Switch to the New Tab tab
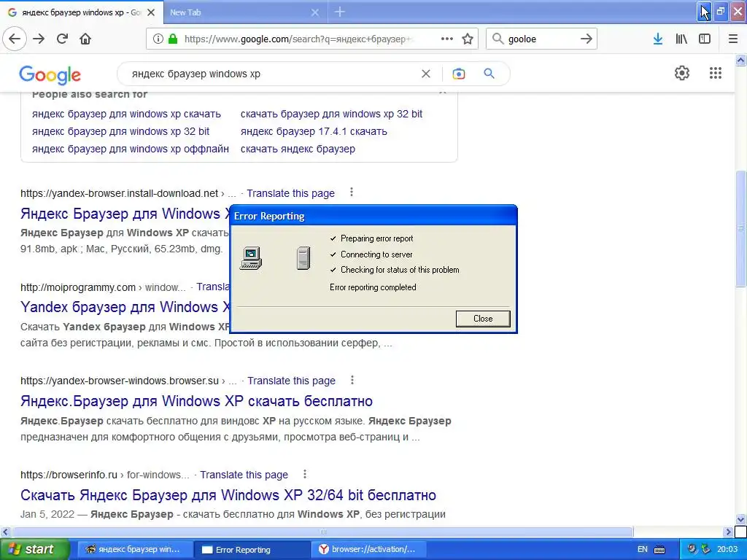The height and width of the screenshot is (560, 747). [237, 12]
